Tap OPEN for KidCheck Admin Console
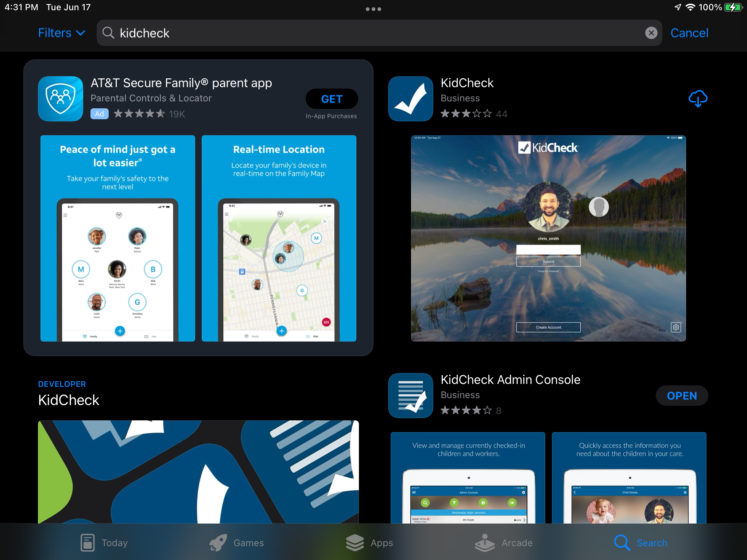 coord(682,396)
